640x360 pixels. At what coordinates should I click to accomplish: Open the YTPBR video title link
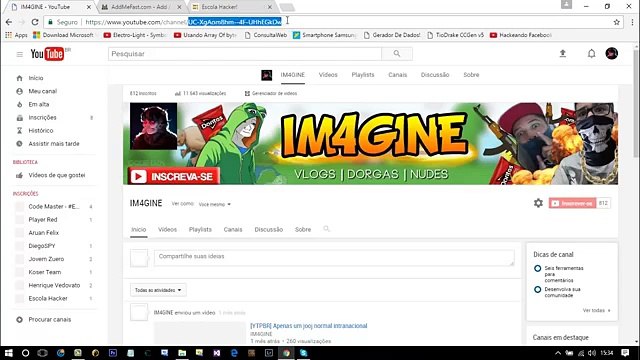pyautogui.click(x=309, y=326)
